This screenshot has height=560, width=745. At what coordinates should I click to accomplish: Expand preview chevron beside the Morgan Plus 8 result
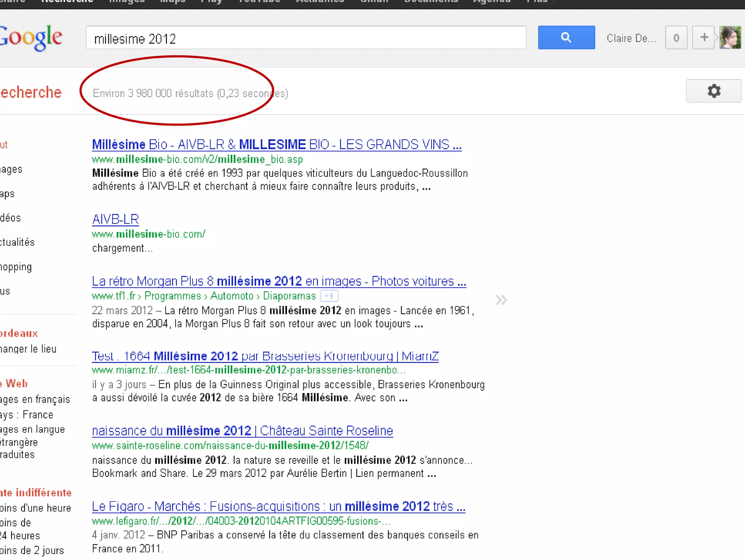(x=501, y=300)
